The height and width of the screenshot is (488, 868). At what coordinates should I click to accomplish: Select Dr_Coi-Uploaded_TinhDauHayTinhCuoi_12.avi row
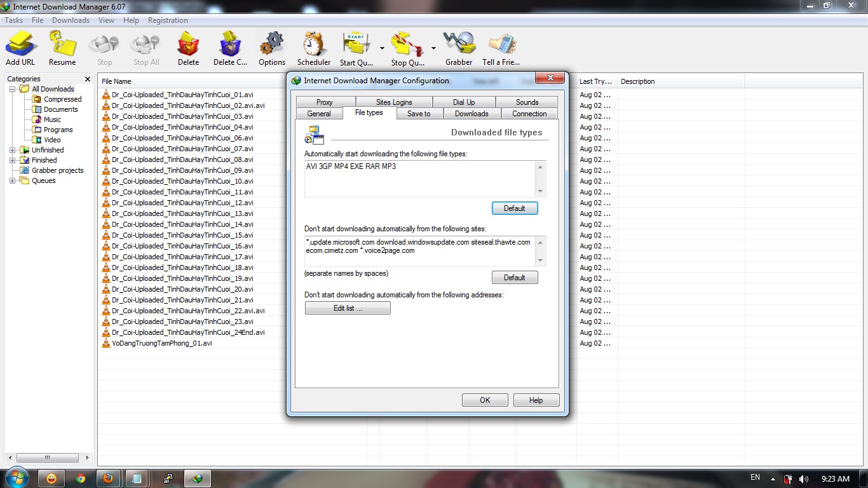pos(177,203)
